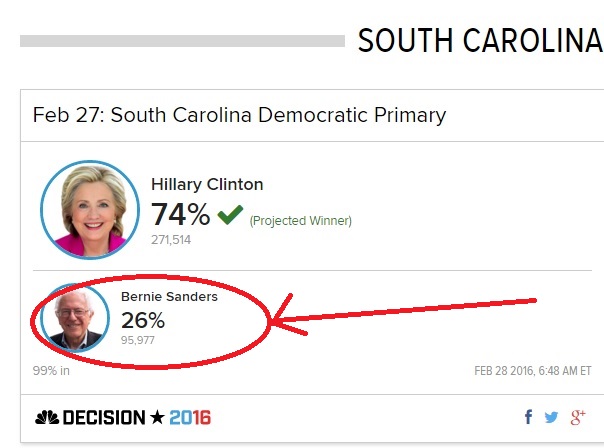The height and width of the screenshot is (448, 604).
Task: Click the Decision 2016 text logo
Action: 137,418
